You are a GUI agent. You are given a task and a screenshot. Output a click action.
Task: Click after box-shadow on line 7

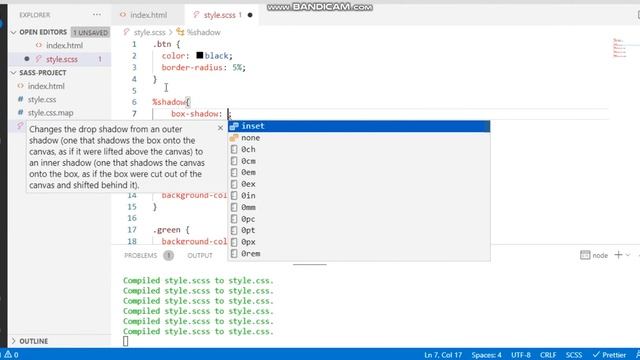[229, 114]
